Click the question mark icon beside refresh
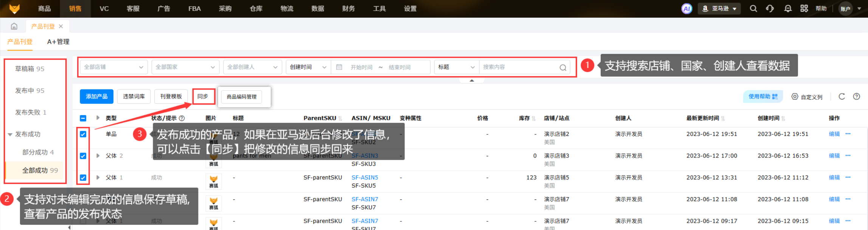The height and width of the screenshot is (230, 868). (857, 96)
